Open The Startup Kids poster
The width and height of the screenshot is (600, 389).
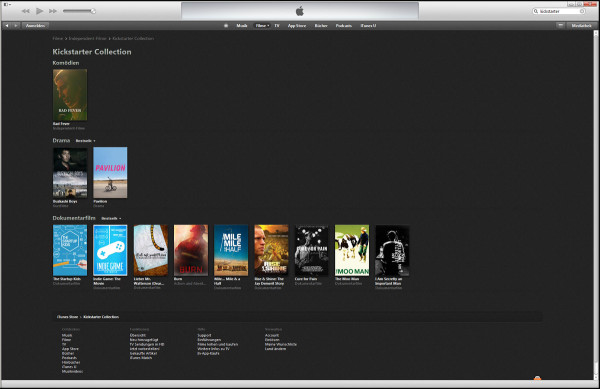(x=70, y=250)
